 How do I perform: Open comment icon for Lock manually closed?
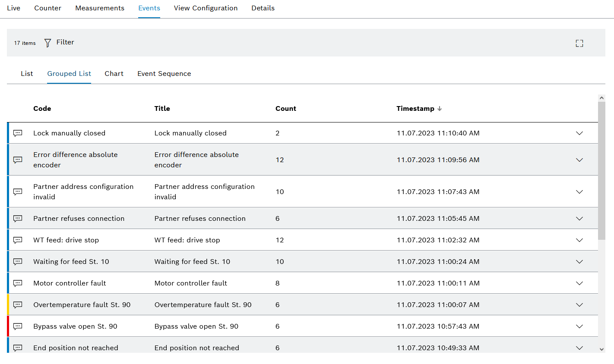tap(18, 133)
